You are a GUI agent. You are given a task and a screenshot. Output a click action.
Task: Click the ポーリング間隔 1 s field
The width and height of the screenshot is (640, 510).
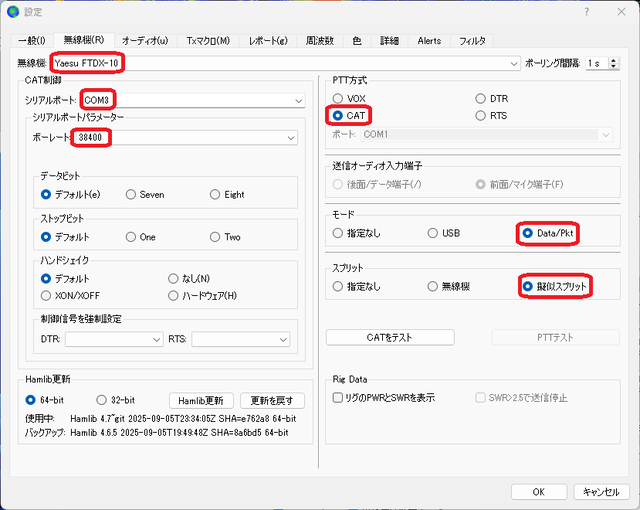(597, 63)
